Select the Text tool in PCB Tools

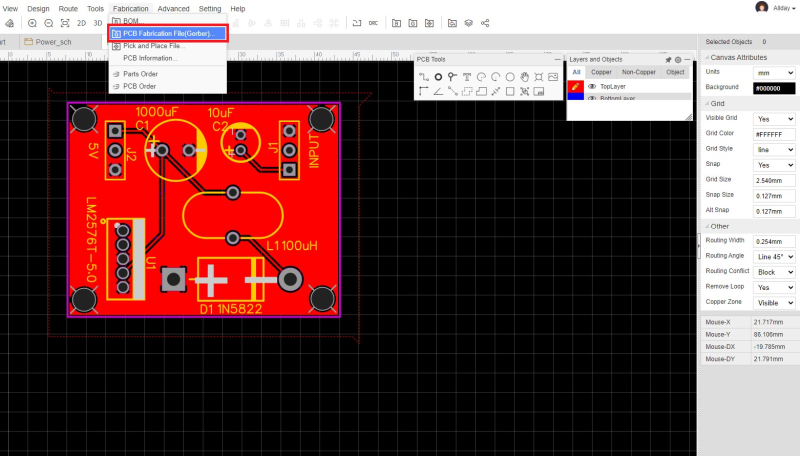(467, 77)
